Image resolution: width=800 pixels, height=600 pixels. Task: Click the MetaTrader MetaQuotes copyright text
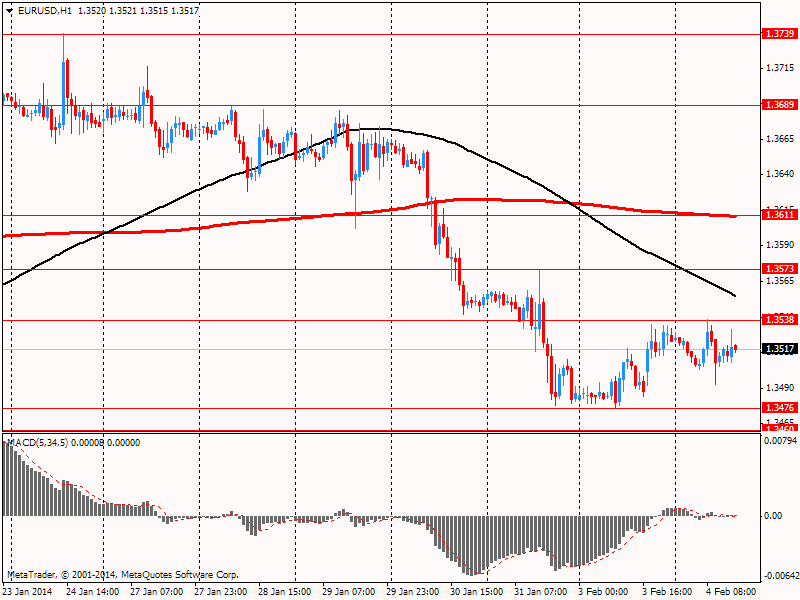(x=123, y=574)
